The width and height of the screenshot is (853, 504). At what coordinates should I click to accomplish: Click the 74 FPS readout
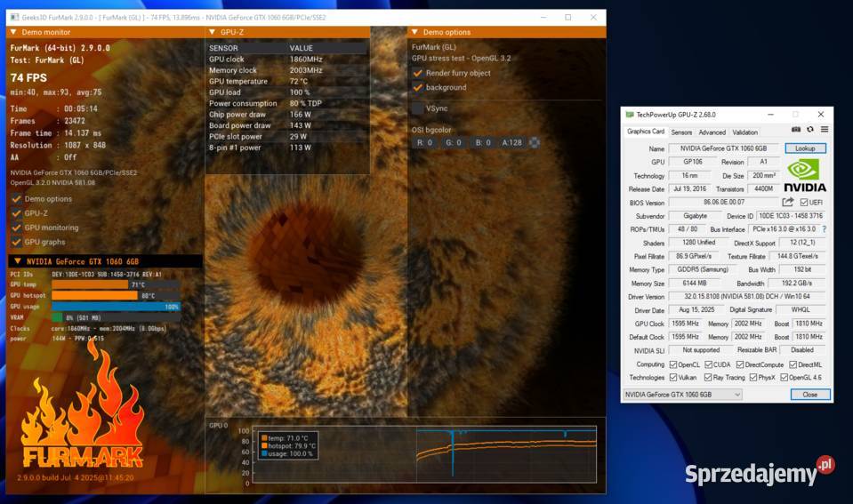(x=28, y=77)
